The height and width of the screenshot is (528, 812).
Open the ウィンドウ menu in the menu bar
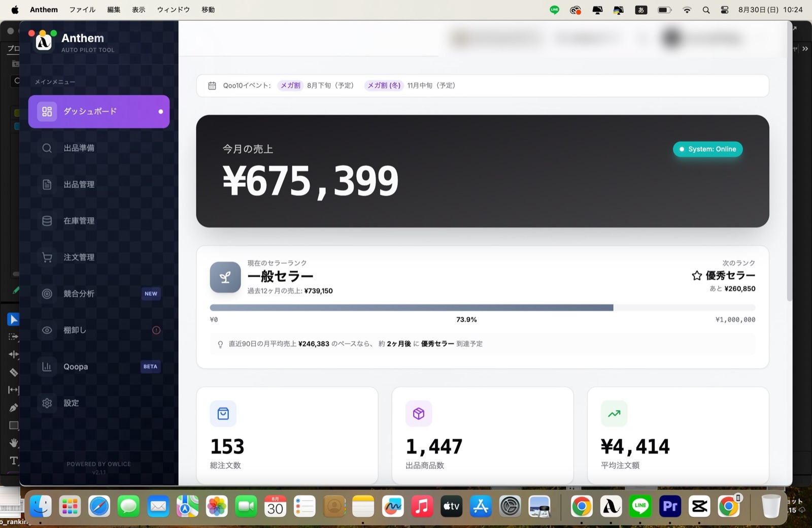(x=173, y=10)
